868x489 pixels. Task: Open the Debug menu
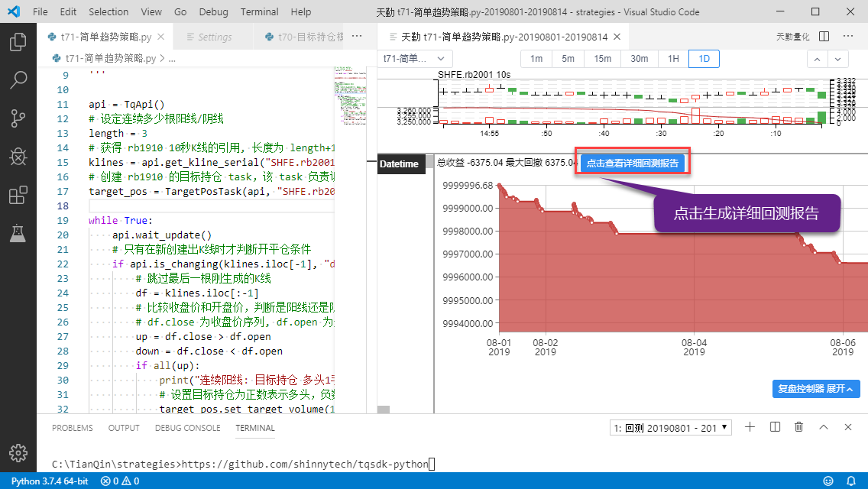214,11
